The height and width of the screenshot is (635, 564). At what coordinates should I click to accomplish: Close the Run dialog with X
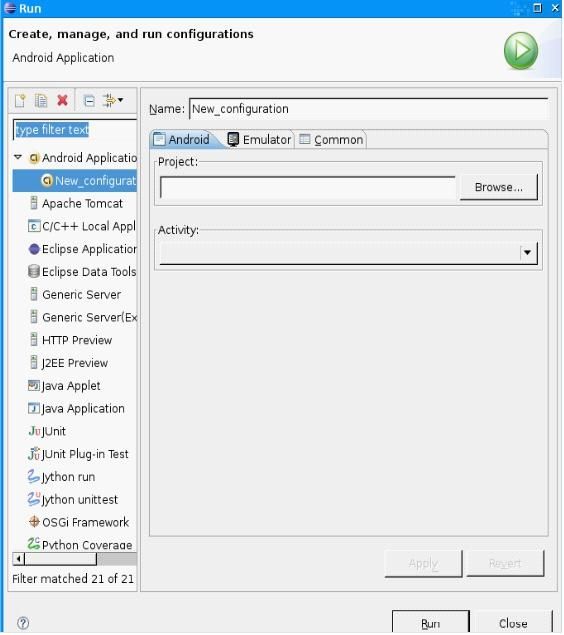(x=555, y=8)
